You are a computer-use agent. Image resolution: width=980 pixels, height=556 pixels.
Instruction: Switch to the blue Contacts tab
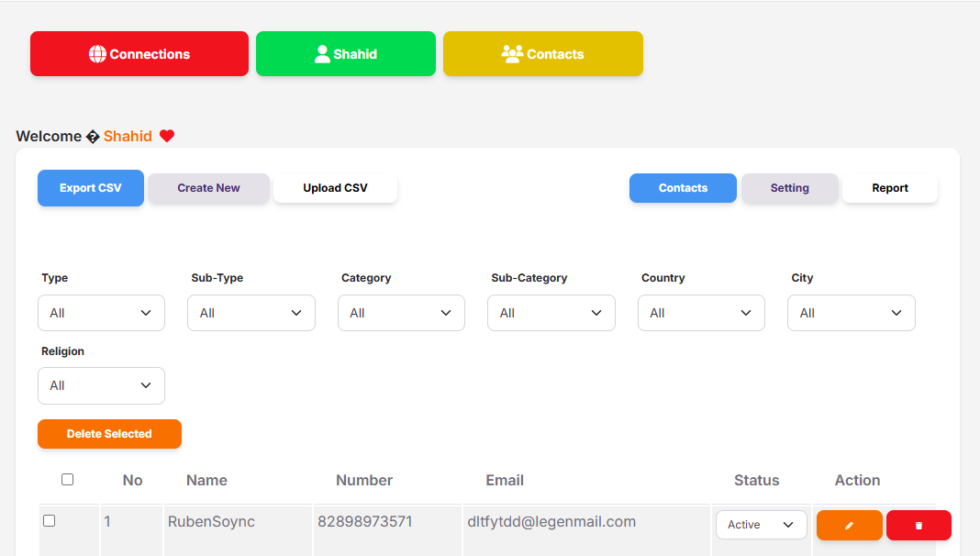(683, 188)
